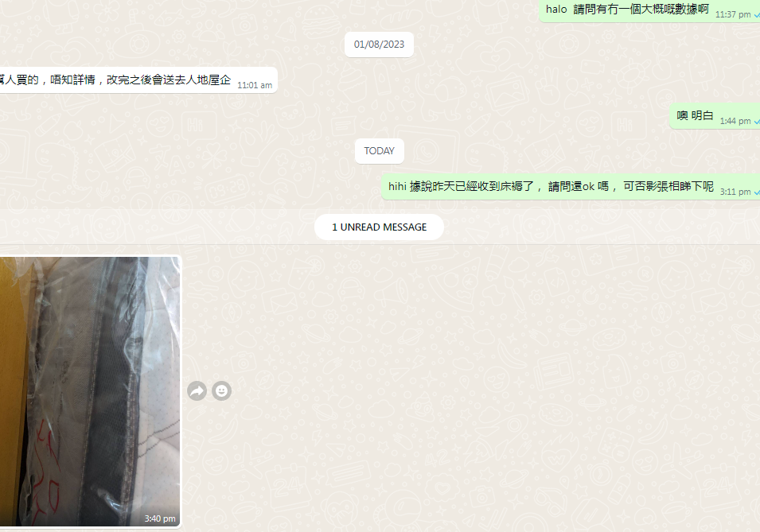This screenshot has width=760, height=532.
Task: Click the red handwriting area in the photo
Action: coord(46,472)
